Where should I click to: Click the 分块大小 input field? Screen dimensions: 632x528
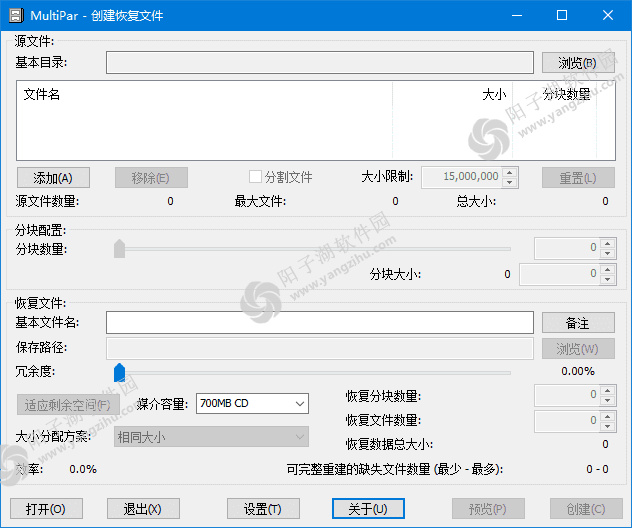(x=559, y=274)
